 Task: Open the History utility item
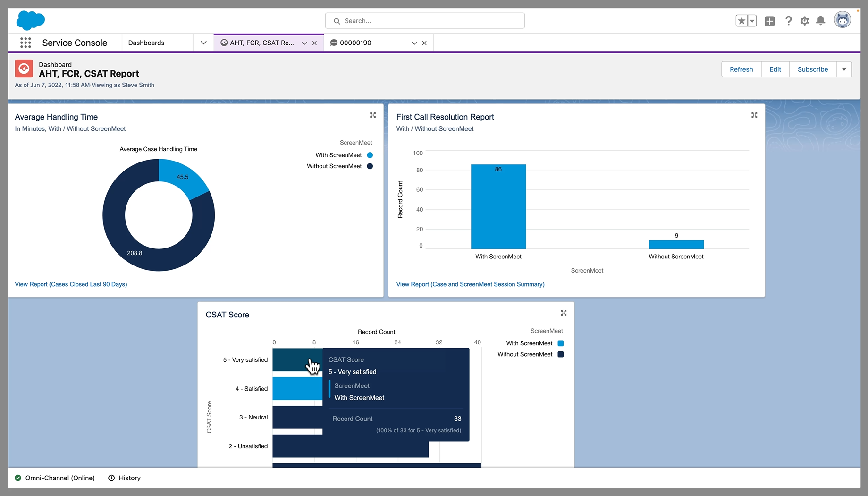[x=125, y=478]
